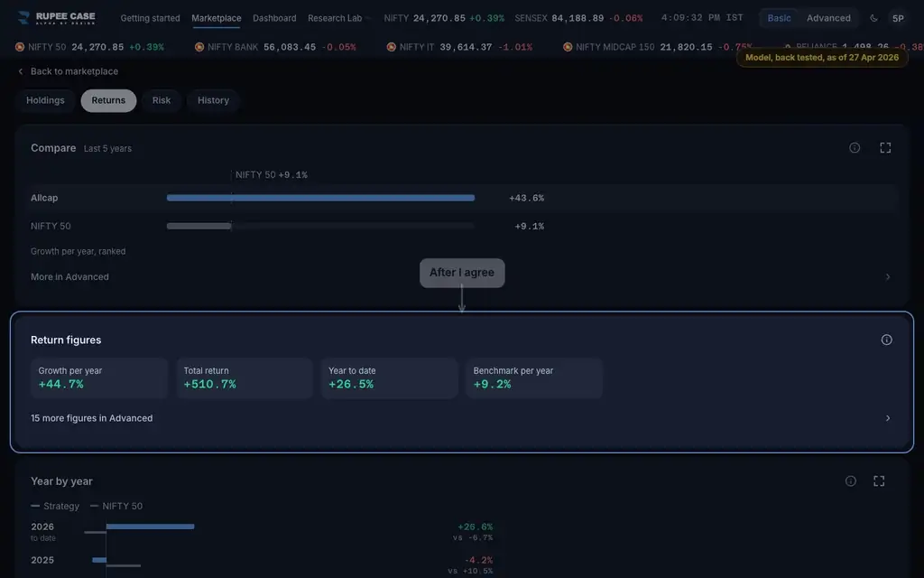This screenshot has width=924, height=578.
Task: Click the Rupee Case logo
Action: [57, 18]
